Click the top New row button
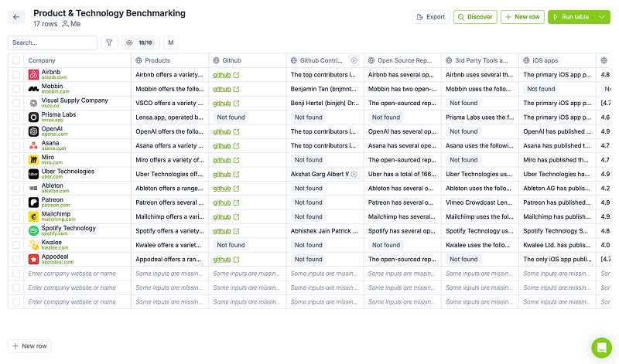The width and height of the screenshot is (619, 364). pyautogui.click(x=523, y=17)
